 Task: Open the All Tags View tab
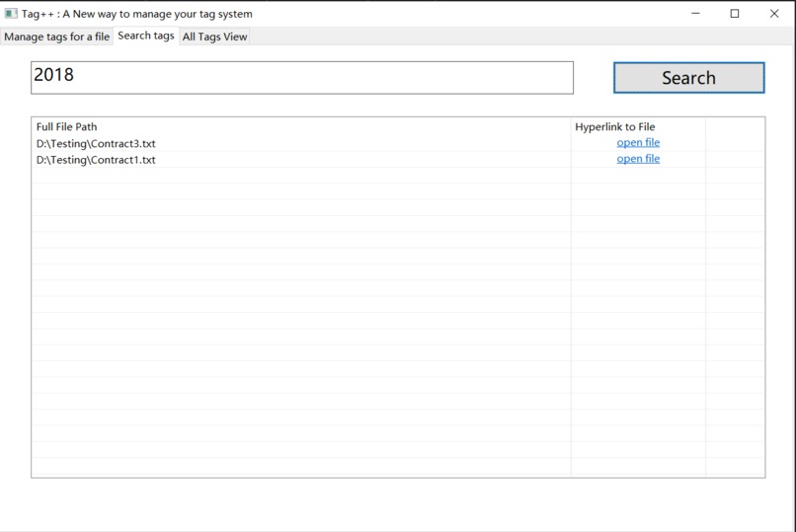(x=214, y=37)
